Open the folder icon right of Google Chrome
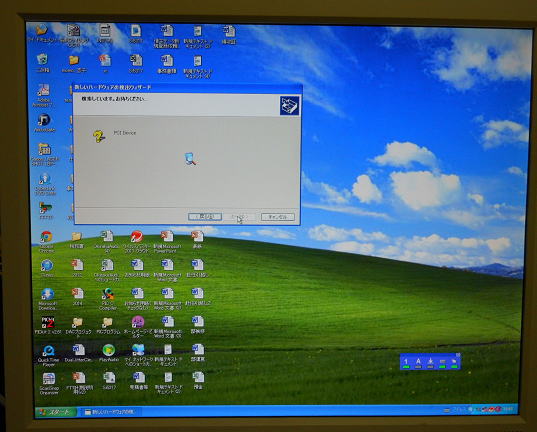 pos(76,236)
